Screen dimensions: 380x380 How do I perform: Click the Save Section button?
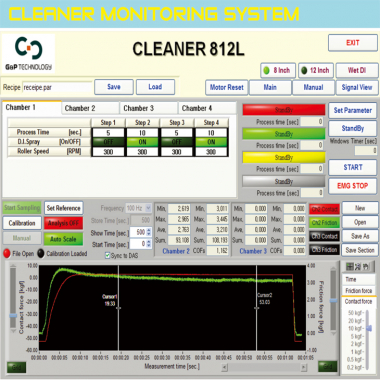[360, 250]
